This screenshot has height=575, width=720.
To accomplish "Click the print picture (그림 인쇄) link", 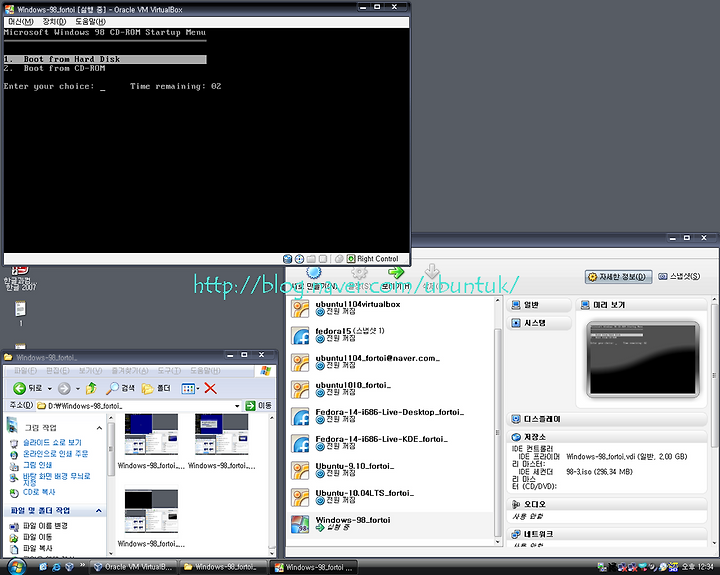I will (x=38, y=465).
